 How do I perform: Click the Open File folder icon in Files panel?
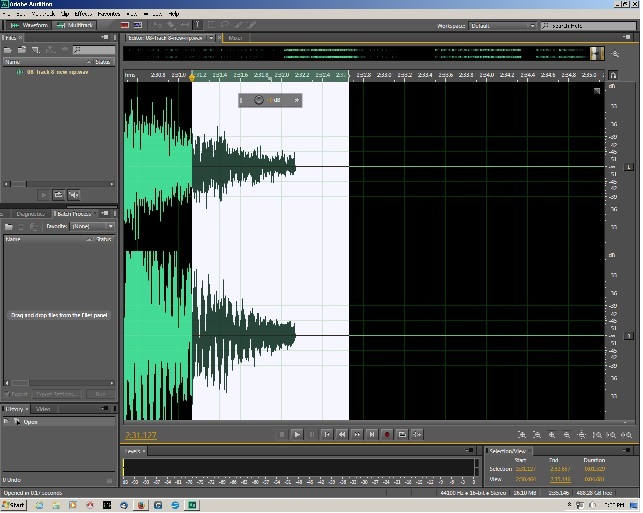click(9, 49)
